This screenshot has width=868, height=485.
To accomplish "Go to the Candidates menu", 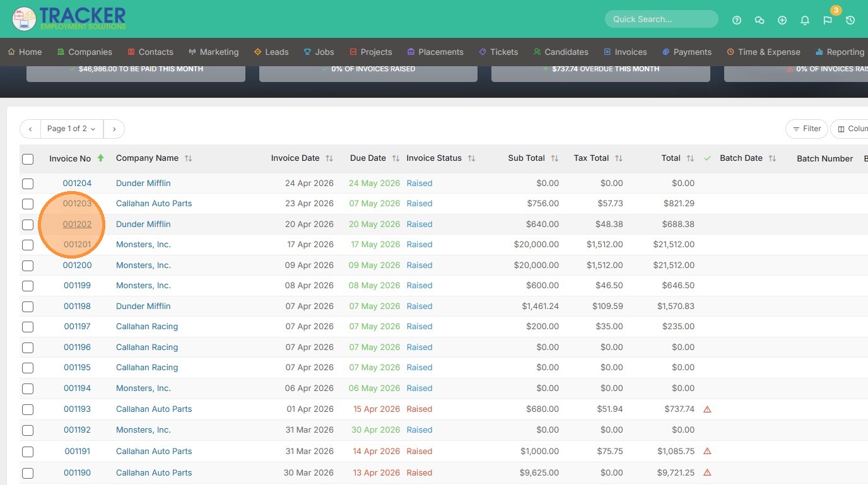I will (561, 52).
